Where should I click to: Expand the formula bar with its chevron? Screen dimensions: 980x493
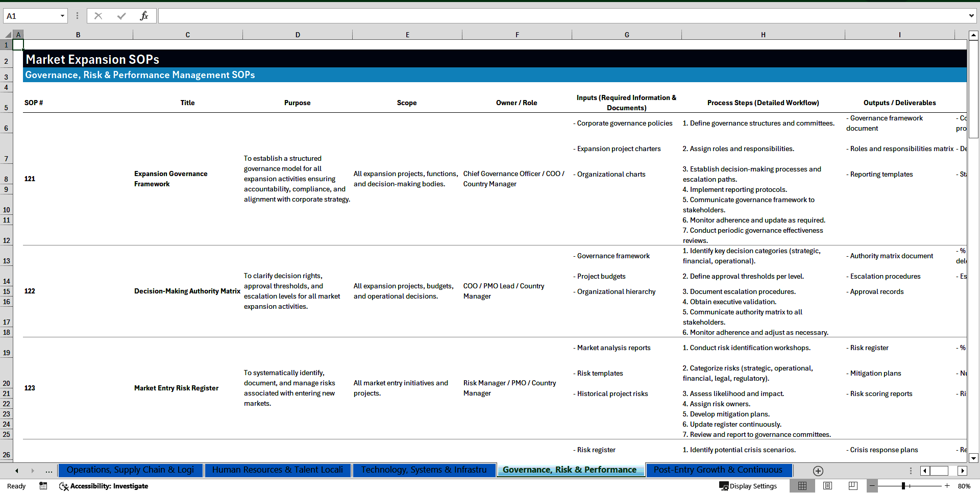pos(972,16)
